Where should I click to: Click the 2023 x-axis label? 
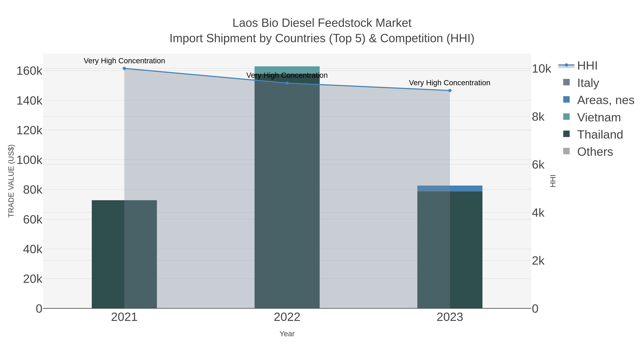coord(450,317)
